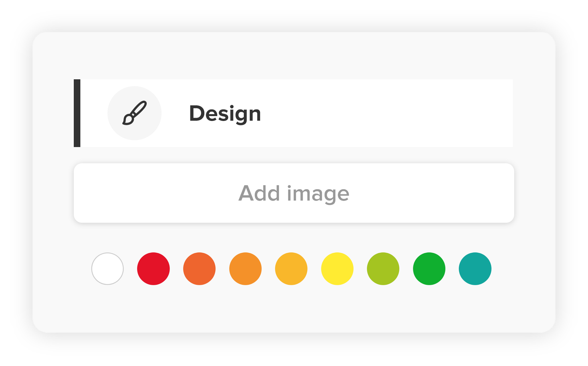
Task: Select the bright yellow swatch
Action: [337, 269]
